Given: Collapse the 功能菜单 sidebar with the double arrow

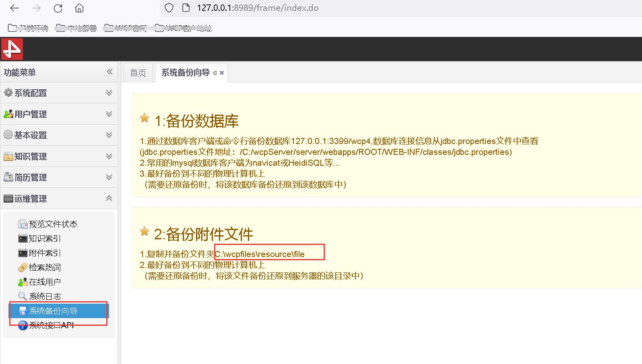Looking at the screenshot, I should [x=109, y=72].
